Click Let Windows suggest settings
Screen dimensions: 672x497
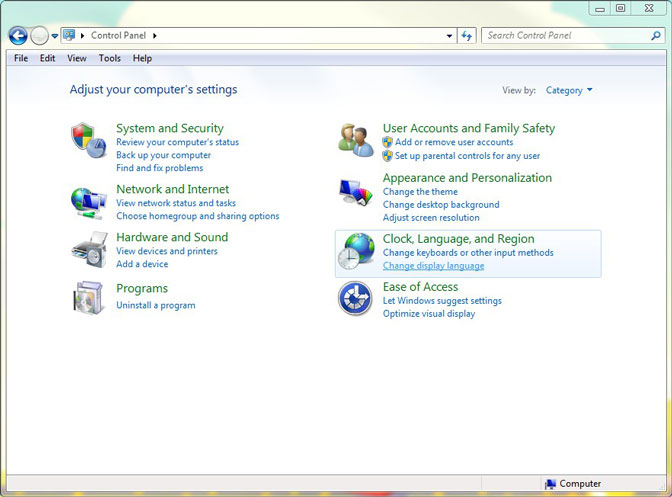pyautogui.click(x=442, y=301)
